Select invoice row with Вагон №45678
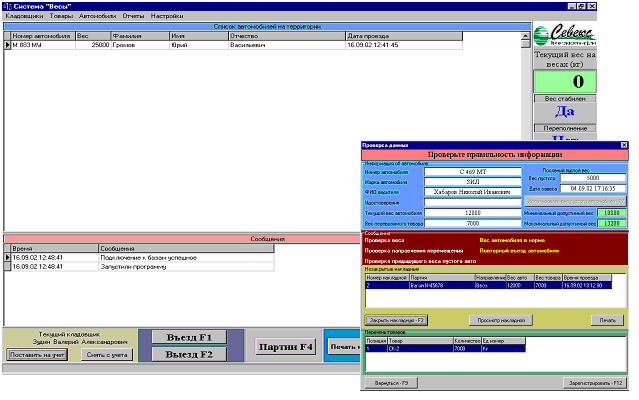 click(488, 286)
